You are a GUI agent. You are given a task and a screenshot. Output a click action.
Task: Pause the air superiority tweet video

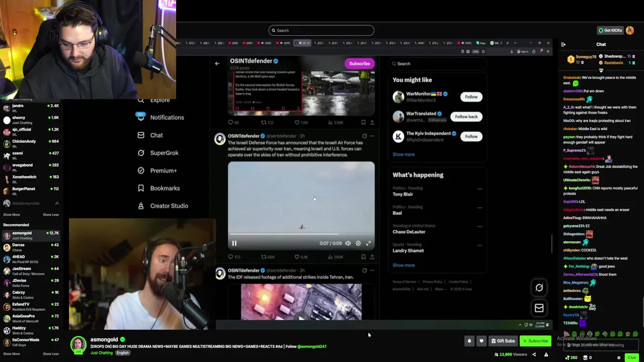point(234,243)
